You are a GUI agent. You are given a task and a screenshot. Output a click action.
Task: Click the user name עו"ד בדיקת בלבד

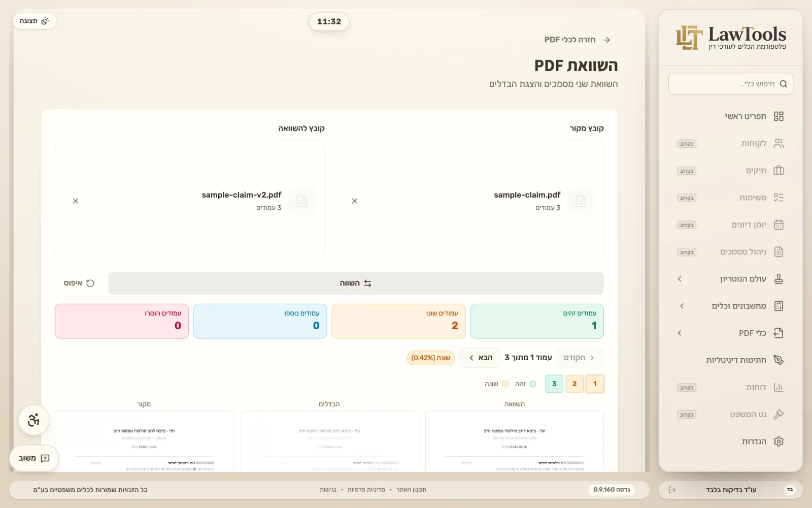731,490
